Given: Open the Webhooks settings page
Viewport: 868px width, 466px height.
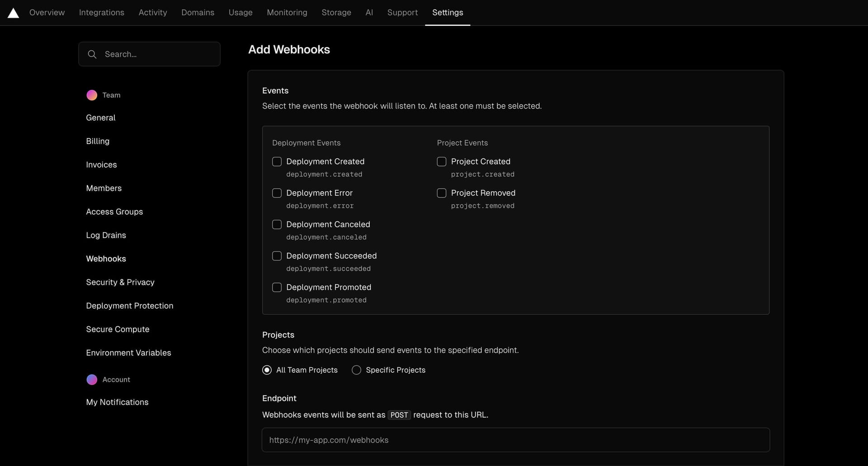Looking at the screenshot, I should click(106, 259).
